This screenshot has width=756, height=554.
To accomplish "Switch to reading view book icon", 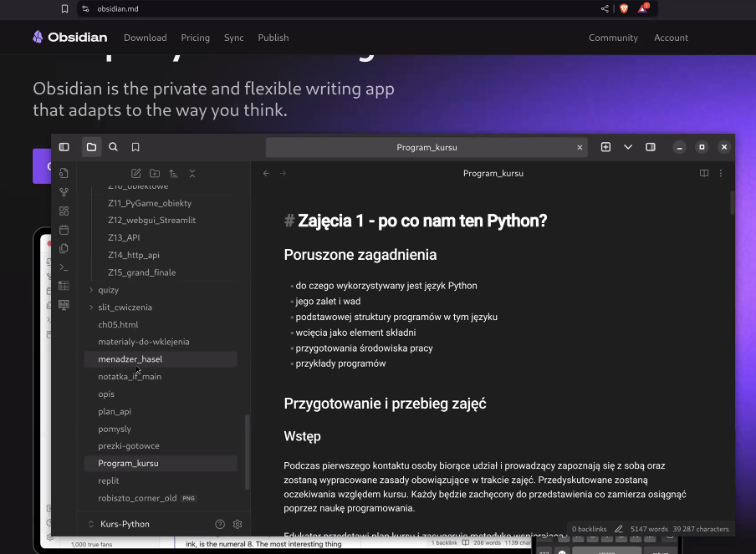I will [x=704, y=174].
